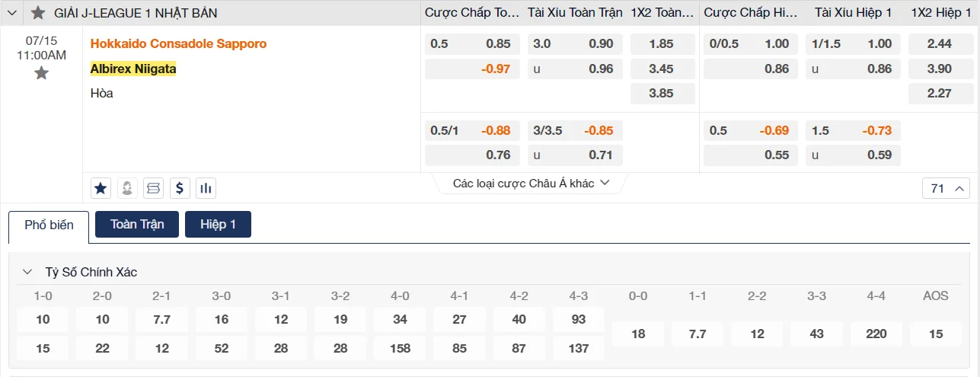The height and width of the screenshot is (377, 980).
Task: Switch to the Phổ biến tab
Action: [x=49, y=225]
